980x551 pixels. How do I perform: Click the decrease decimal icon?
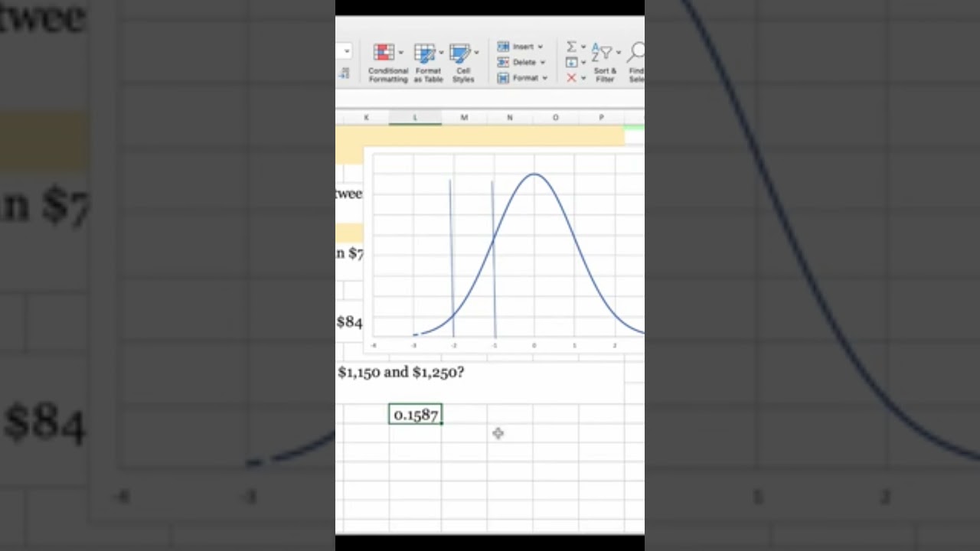coord(345,73)
